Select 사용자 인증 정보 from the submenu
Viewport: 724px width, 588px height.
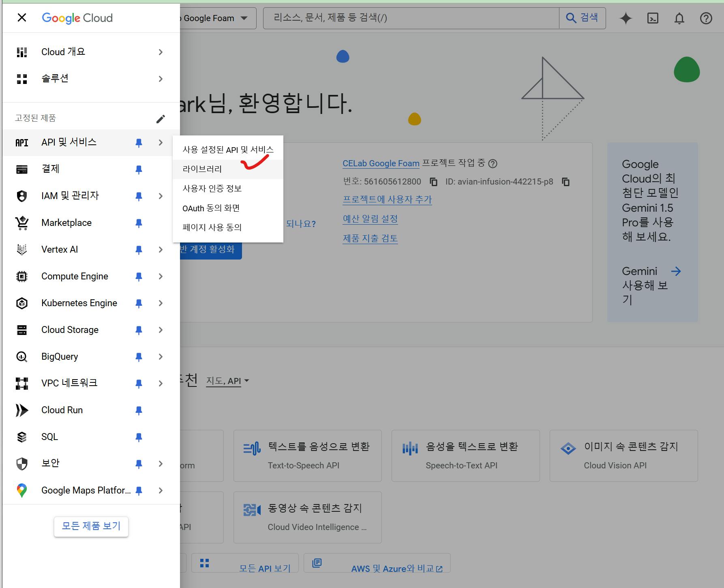pyautogui.click(x=228, y=189)
